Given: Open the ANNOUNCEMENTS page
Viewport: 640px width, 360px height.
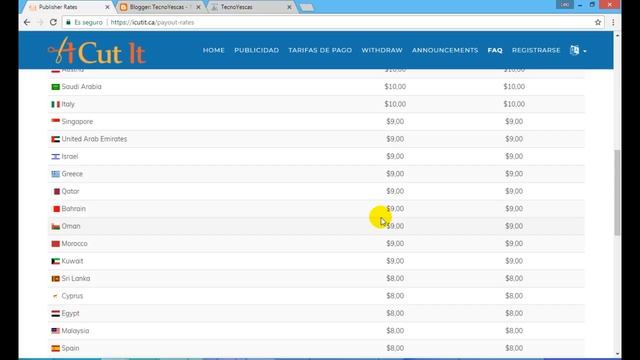Looking at the screenshot, I should [x=445, y=50].
